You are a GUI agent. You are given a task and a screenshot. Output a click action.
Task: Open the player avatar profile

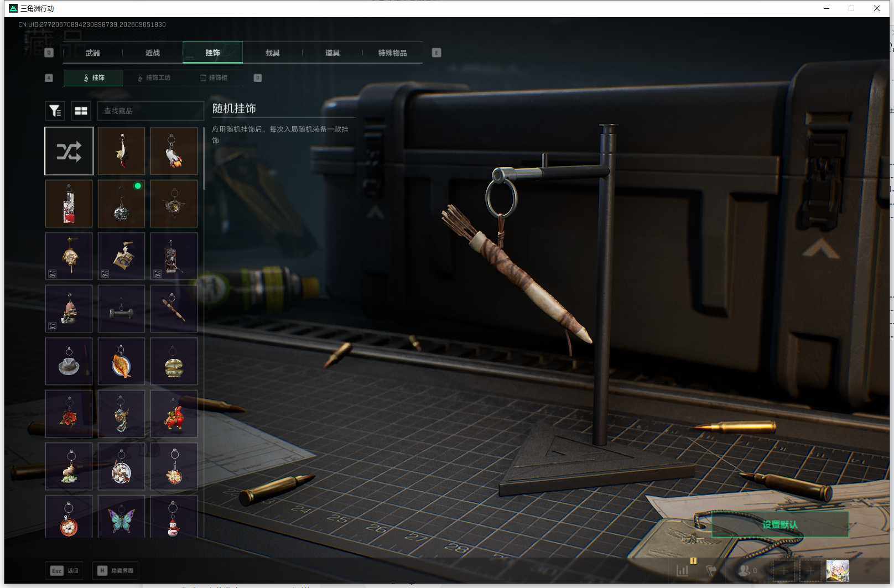coord(837,571)
